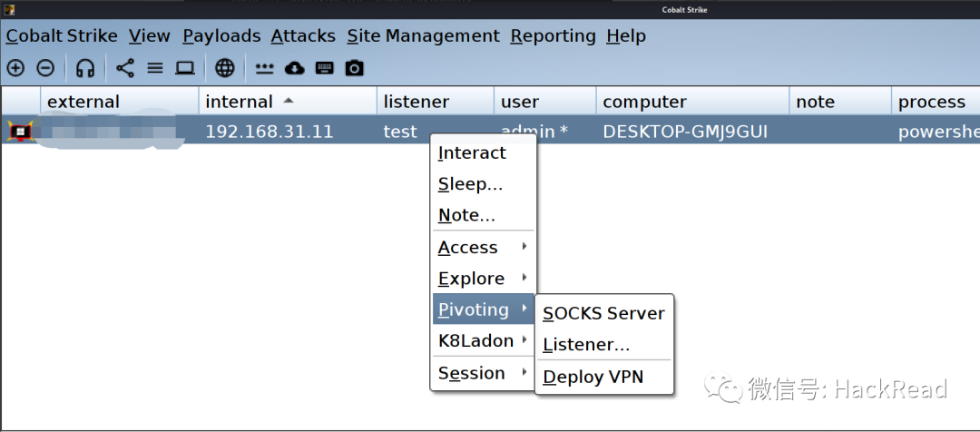This screenshot has height=432, width=980.
Task: Open the Cobalt Strike menu
Action: coord(62,36)
